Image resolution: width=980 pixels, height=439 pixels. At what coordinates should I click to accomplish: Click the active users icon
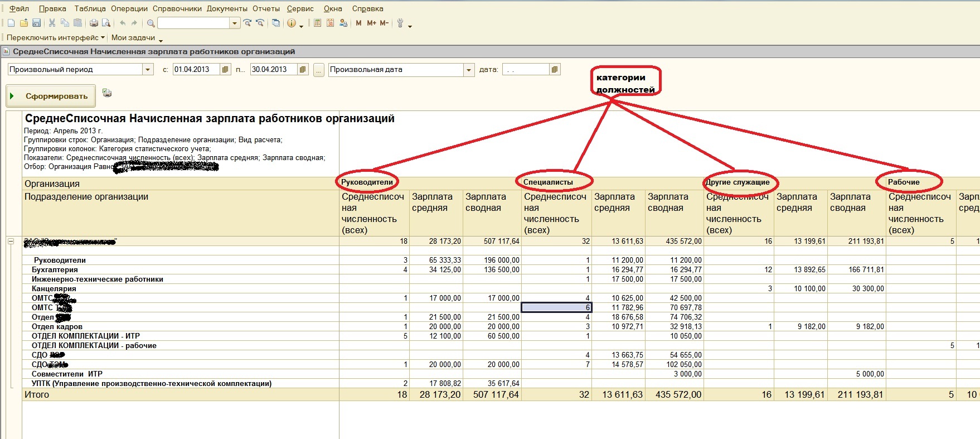coord(343,23)
